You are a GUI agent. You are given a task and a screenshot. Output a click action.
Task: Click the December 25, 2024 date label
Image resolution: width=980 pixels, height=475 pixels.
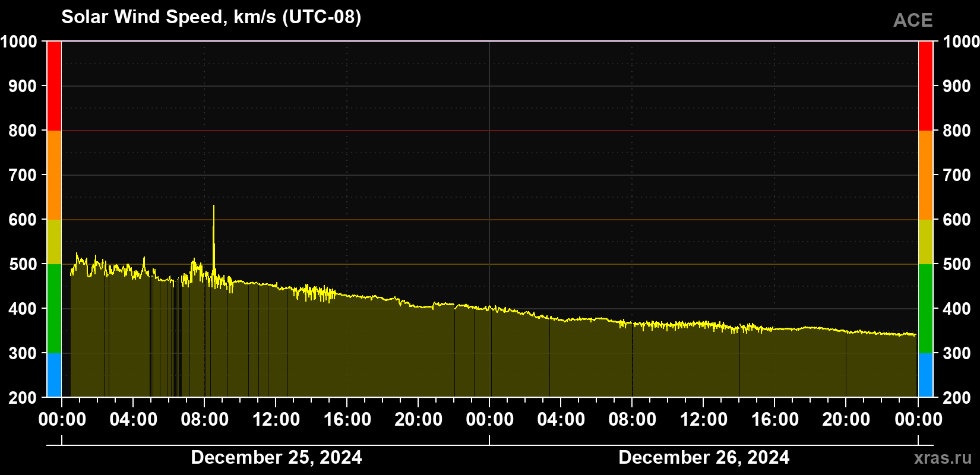(276, 457)
